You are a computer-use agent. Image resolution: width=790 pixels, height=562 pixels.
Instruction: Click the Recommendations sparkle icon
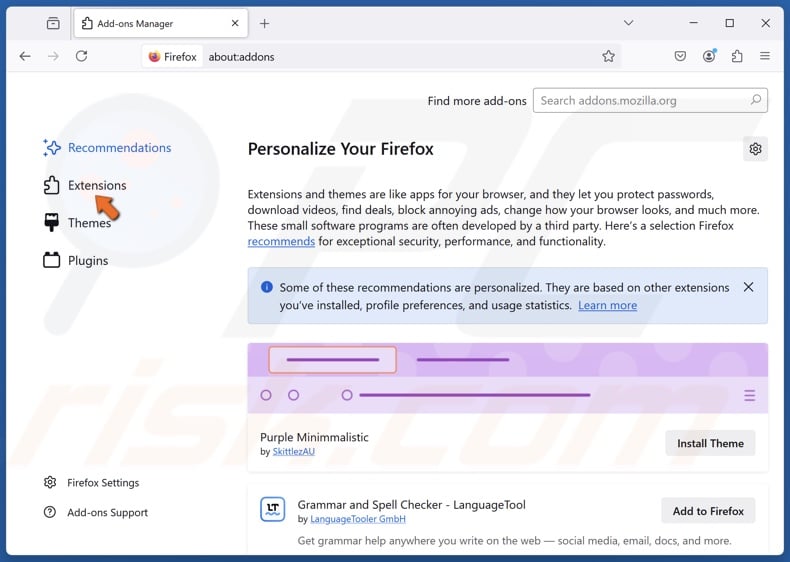click(51, 148)
